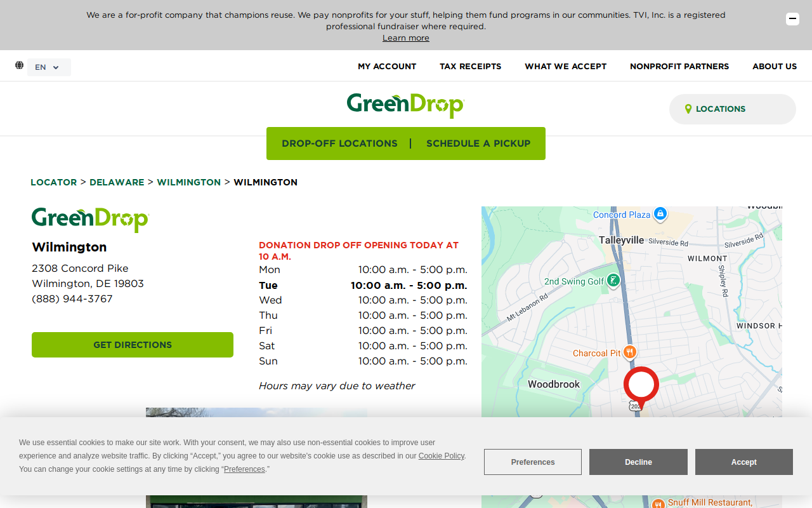Click the Sun hours row

(x=363, y=361)
